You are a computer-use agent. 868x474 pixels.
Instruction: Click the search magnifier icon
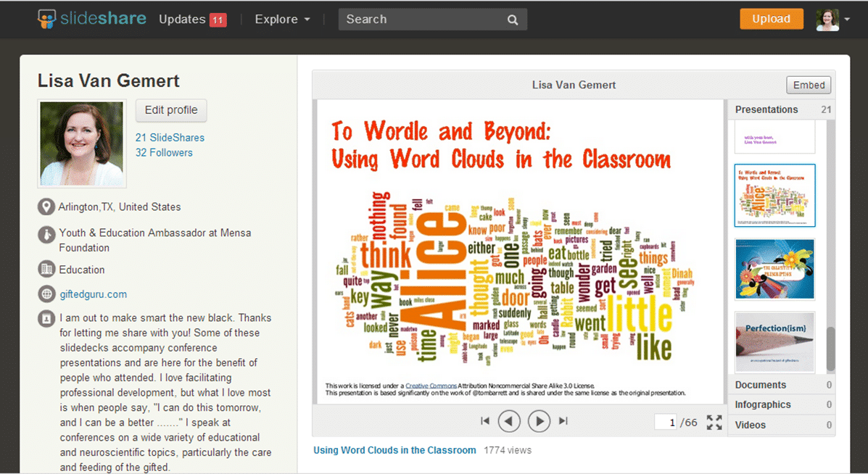point(513,20)
